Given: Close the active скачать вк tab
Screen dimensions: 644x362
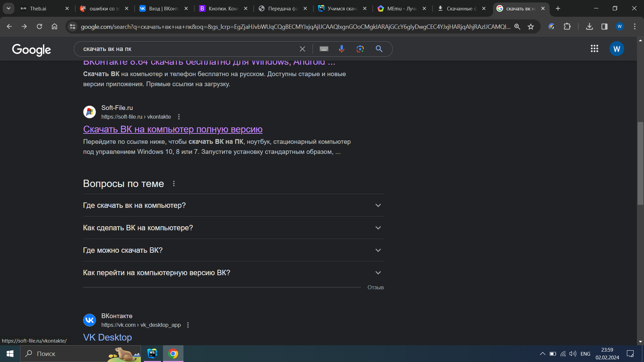Looking at the screenshot, I should tap(543, 8).
